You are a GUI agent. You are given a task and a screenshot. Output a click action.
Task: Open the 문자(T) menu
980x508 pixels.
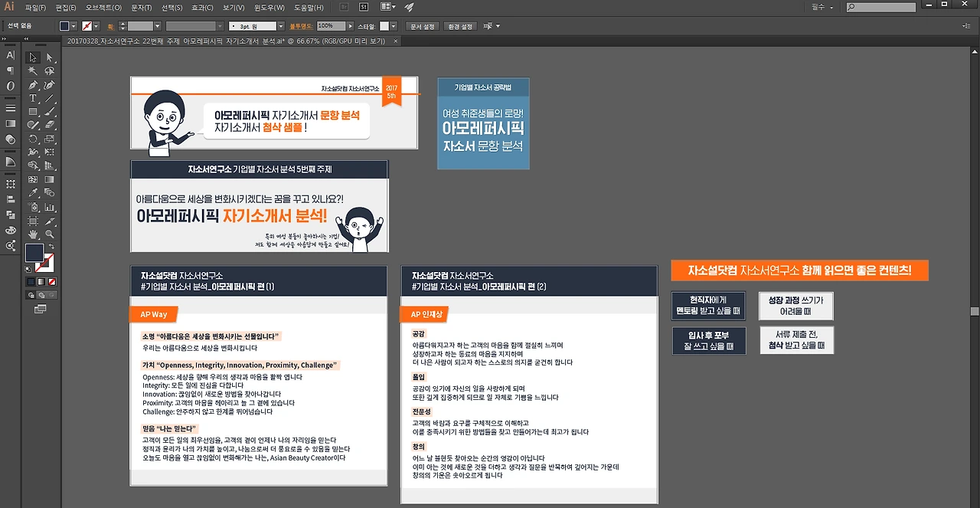(142, 7)
